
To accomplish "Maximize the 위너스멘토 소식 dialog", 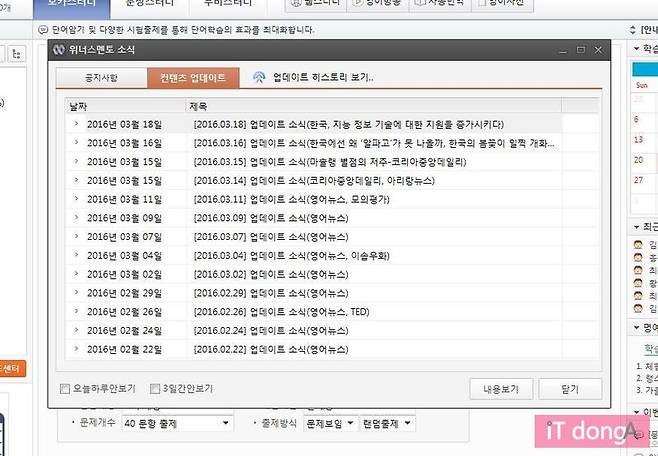I will coord(581,50).
